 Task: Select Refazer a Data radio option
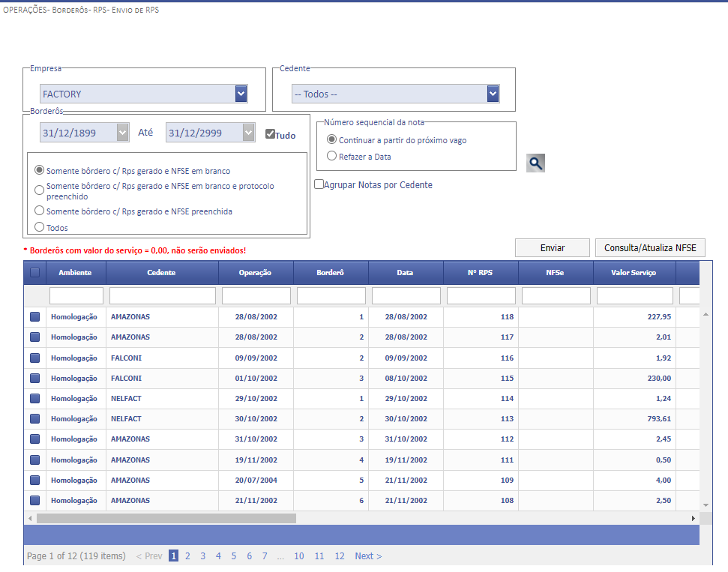click(332, 156)
